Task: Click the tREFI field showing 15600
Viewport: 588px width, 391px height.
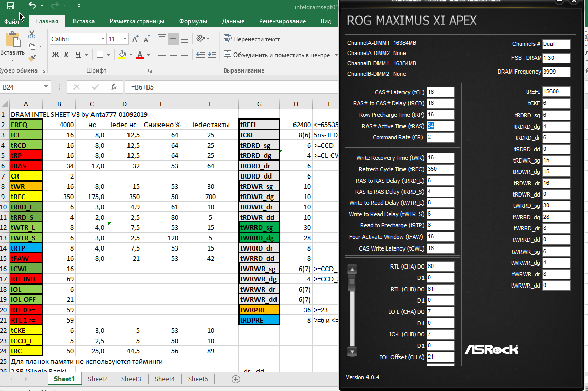Action: tap(556, 92)
